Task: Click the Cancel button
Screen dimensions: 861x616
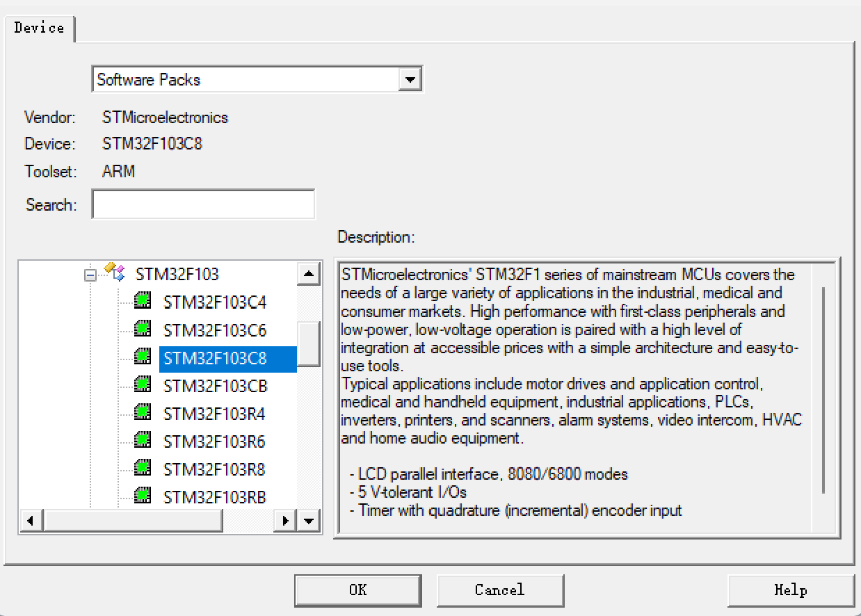Action: 500,590
